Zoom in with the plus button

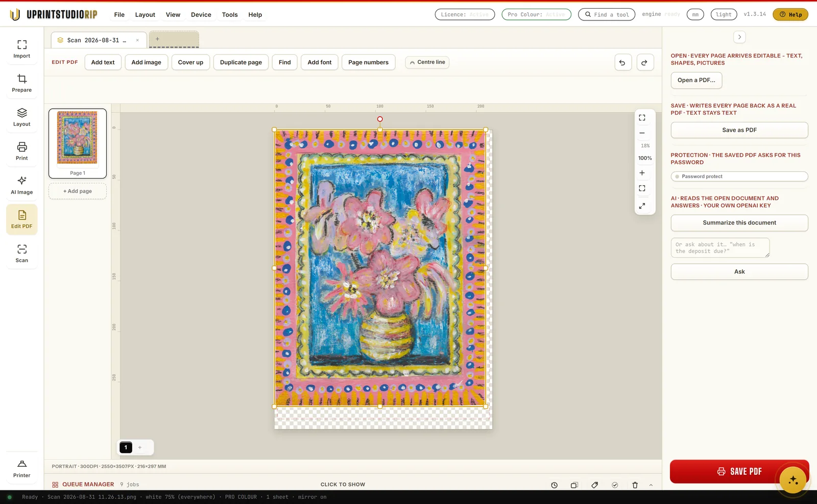coord(642,173)
